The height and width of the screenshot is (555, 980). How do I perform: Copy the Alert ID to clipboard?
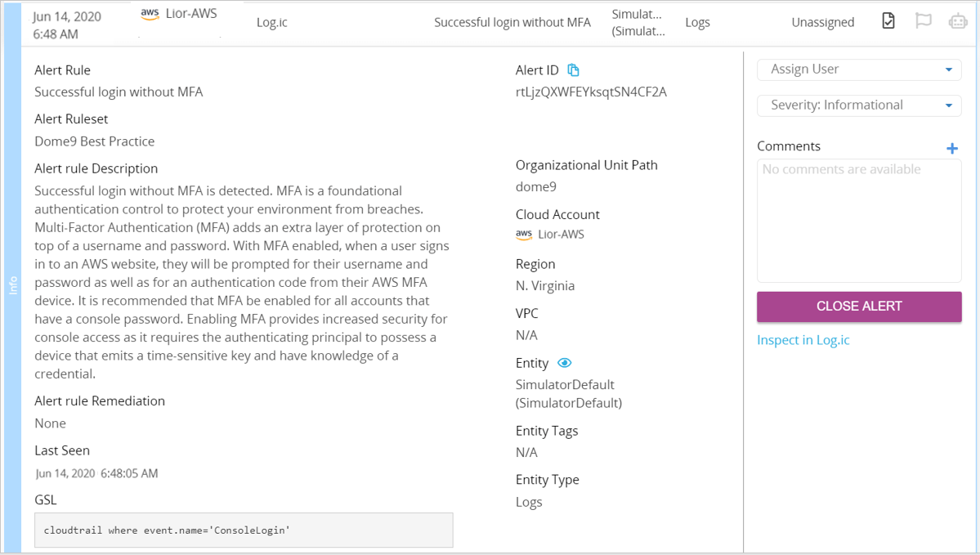(573, 70)
